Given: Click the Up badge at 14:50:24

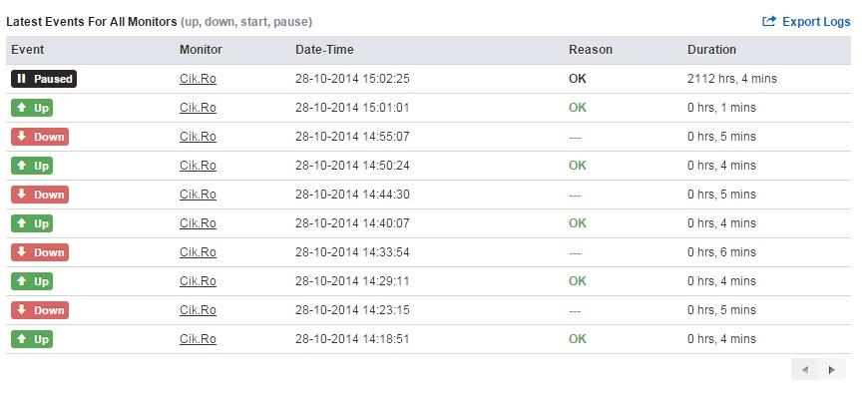Looking at the screenshot, I should pos(32,166).
